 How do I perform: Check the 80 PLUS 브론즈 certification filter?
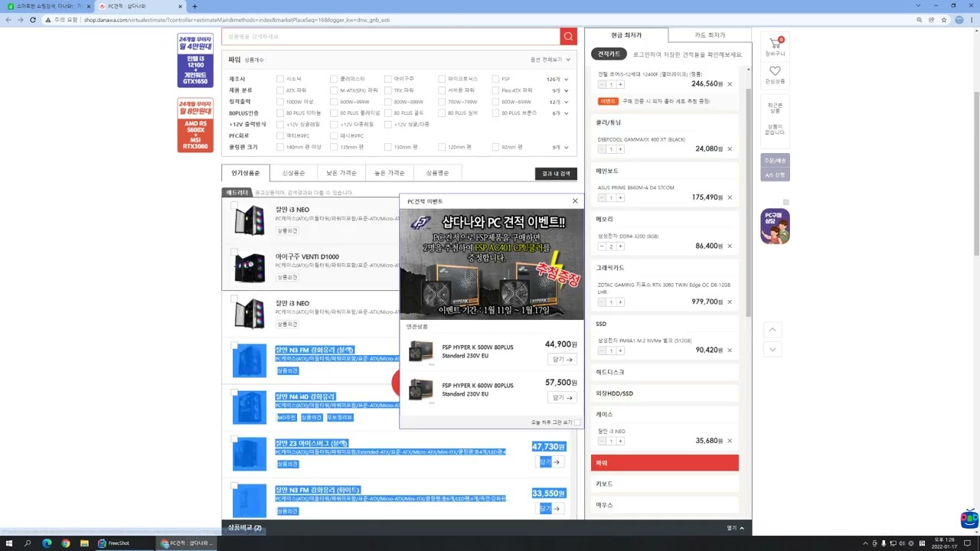coord(496,113)
